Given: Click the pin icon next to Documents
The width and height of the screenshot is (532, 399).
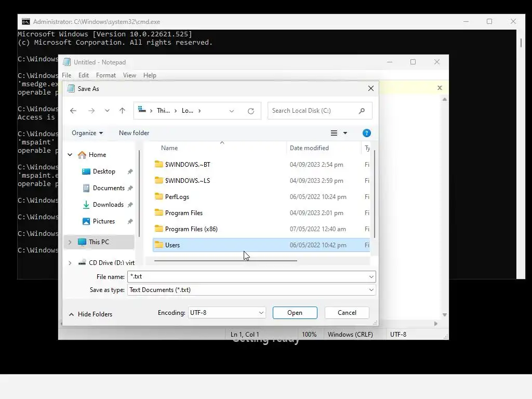Looking at the screenshot, I should pyautogui.click(x=130, y=188).
